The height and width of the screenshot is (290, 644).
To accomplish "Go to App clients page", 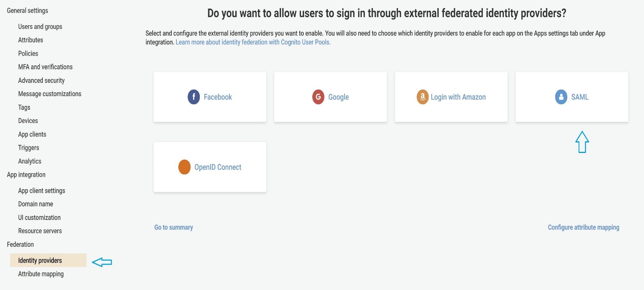I will point(32,134).
